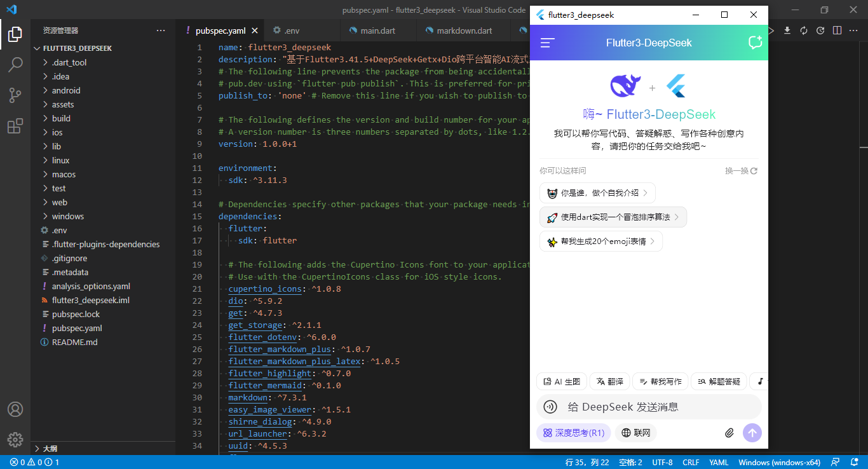Viewport: 868px width, 469px height.
Task: Split the editor with the split icon
Action: point(837,31)
